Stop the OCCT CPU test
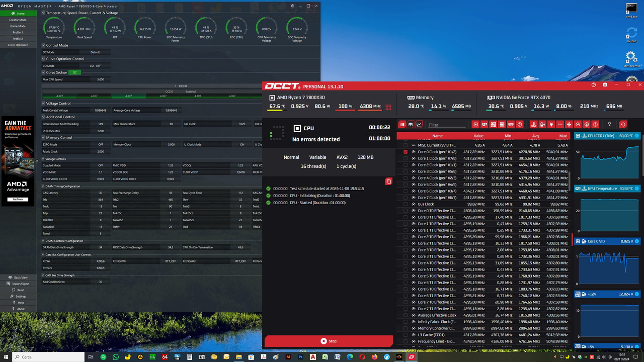This screenshot has height=362, width=644. click(329, 341)
